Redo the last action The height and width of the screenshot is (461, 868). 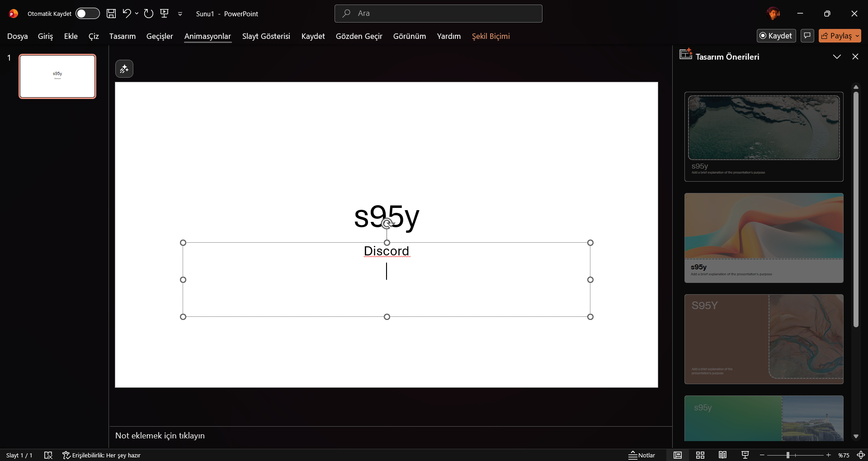(x=149, y=14)
